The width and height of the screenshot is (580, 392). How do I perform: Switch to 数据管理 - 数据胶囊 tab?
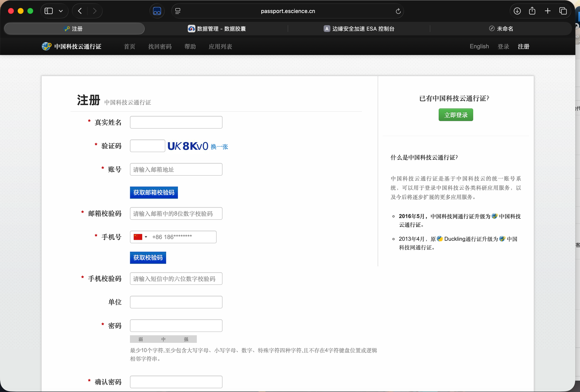217,29
